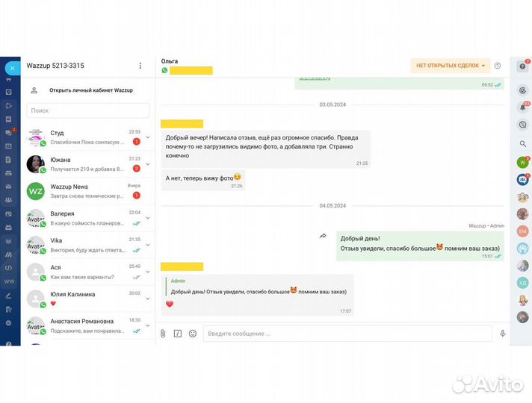Open the three-dot menu beside Wazzup 5213-3315
The height and width of the screenshot is (403, 532).
coord(140,66)
